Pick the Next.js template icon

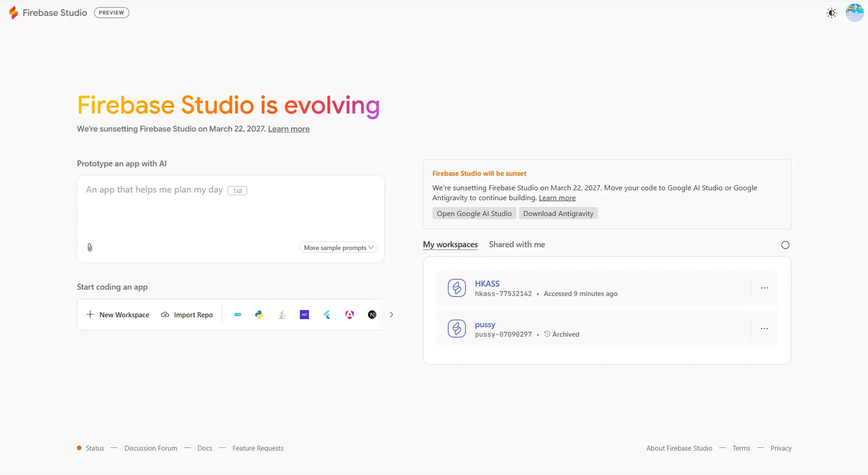pyautogui.click(x=372, y=315)
